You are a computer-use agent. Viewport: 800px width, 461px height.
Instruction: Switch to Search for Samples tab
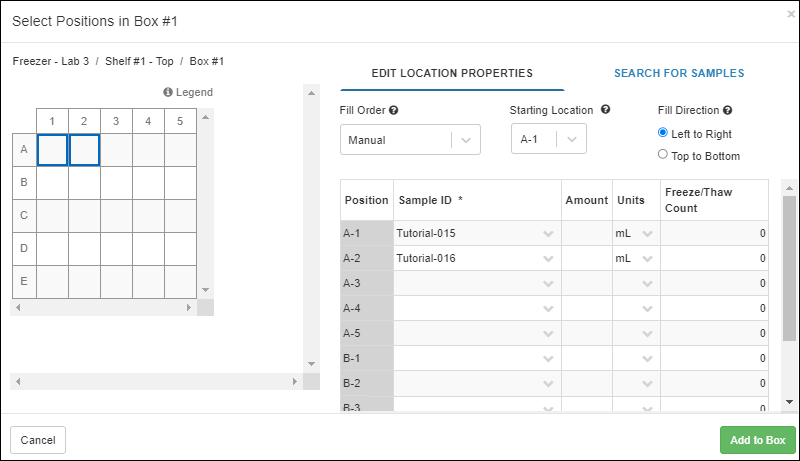click(678, 73)
